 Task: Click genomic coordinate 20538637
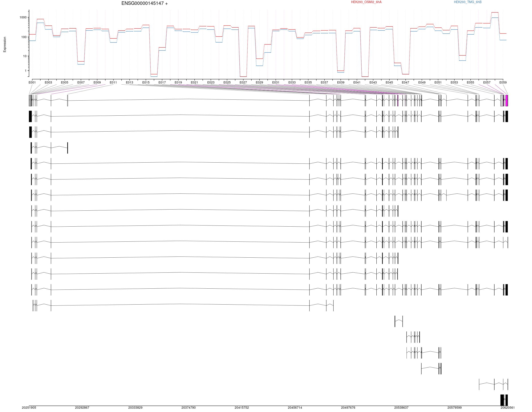pyautogui.click(x=401, y=408)
